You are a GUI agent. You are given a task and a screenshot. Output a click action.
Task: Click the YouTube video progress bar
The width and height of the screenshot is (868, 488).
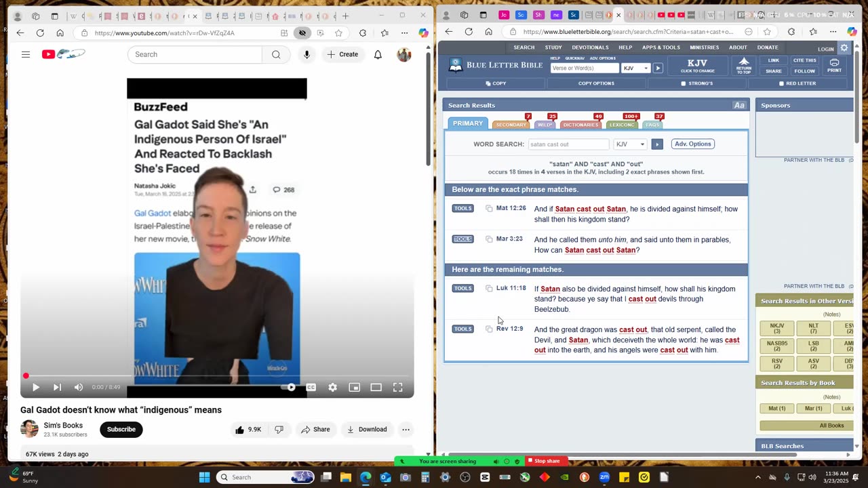[217, 375]
